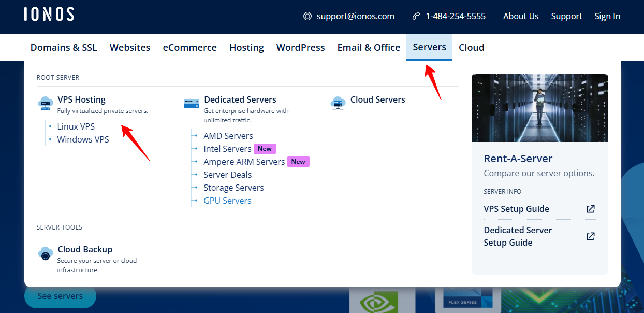Click Sign In in the header
Screen dimensions: 644x313
[607, 16]
